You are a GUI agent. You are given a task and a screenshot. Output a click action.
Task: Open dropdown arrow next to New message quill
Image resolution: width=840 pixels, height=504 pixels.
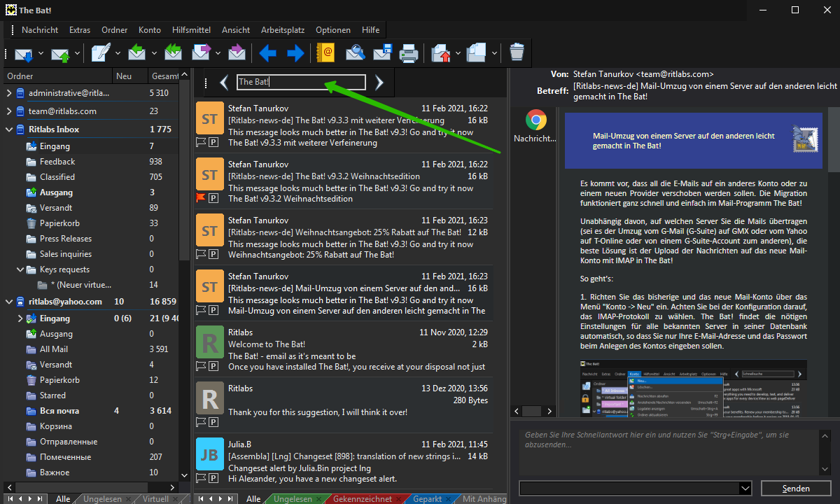point(118,52)
